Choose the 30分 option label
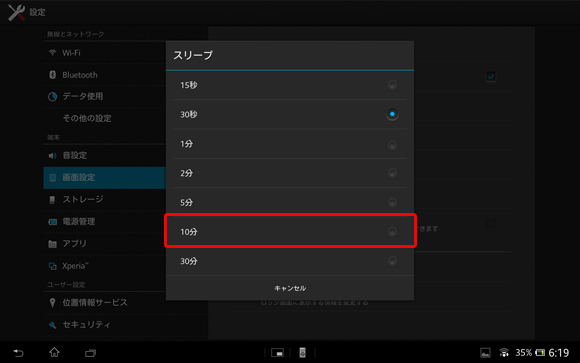 [189, 261]
